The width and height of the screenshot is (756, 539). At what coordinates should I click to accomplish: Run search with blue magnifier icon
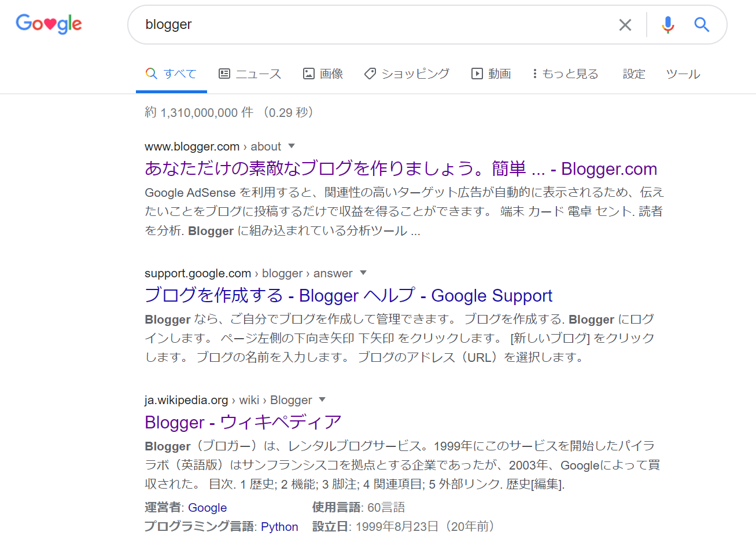tap(702, 24)
